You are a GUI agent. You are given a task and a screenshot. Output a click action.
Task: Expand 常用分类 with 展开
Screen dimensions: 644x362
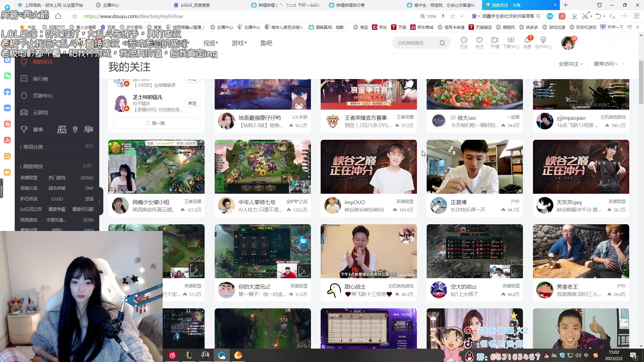pyautogui.click(x=89, y=146)
